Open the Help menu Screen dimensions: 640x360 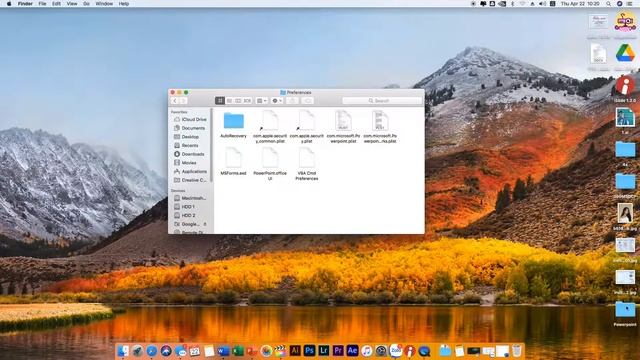[124, 4]
